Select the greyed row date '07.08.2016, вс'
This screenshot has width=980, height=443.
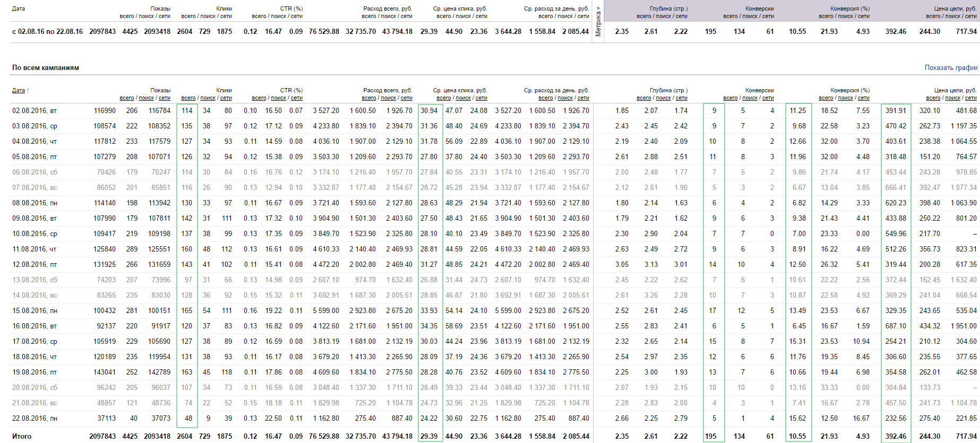point(35,188)
